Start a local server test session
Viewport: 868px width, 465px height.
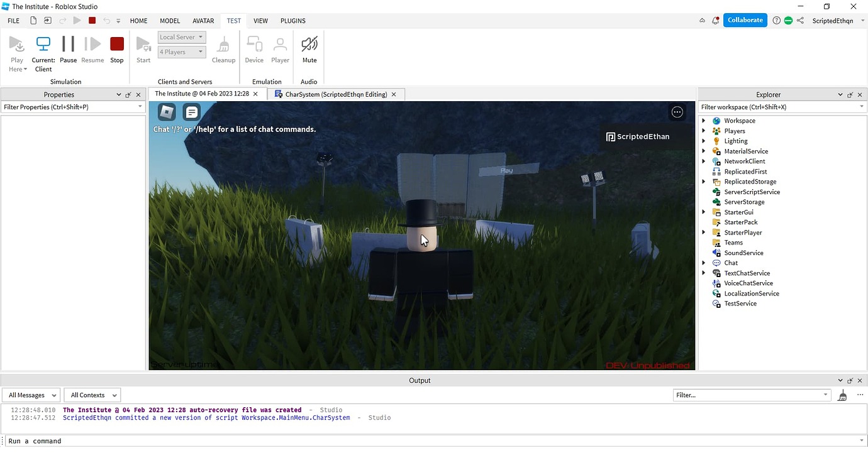tap(143, 44)
